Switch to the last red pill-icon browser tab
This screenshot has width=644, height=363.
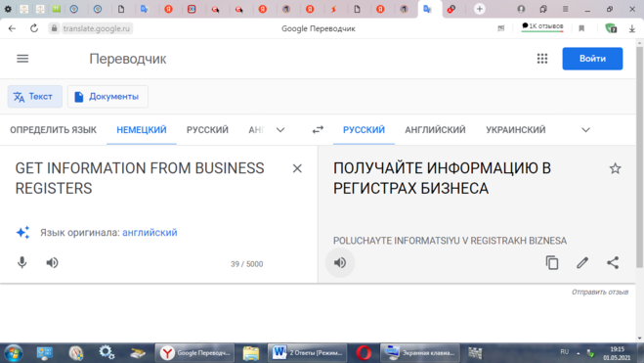click(x=451, y=9)
